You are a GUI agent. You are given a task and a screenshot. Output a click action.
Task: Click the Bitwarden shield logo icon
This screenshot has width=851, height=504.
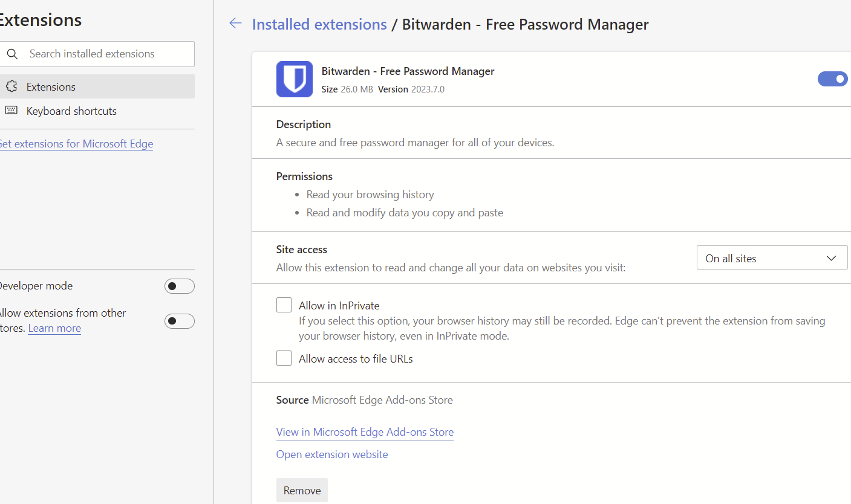tap(295, 79)
